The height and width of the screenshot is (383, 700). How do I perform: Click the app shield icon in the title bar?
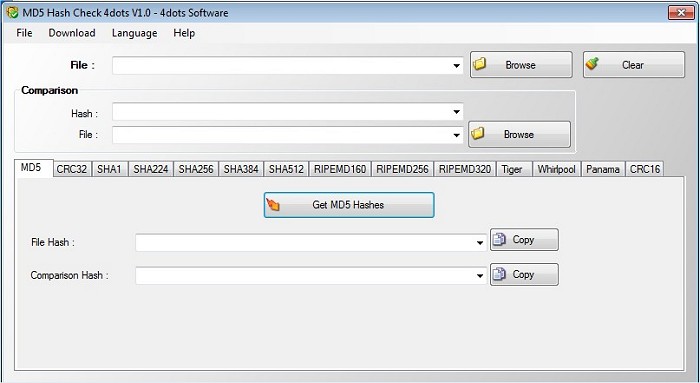point(12,12)
